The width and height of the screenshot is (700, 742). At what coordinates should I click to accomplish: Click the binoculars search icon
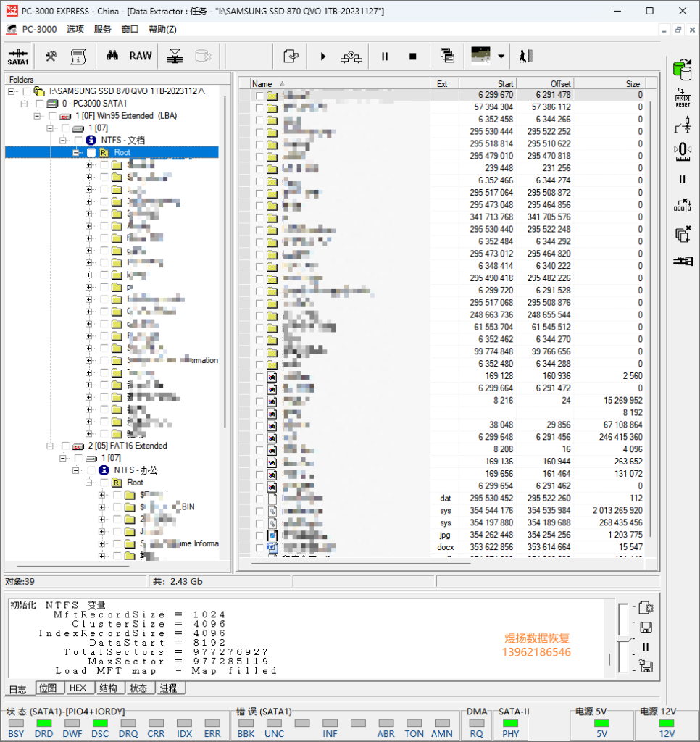pos(112,56)
